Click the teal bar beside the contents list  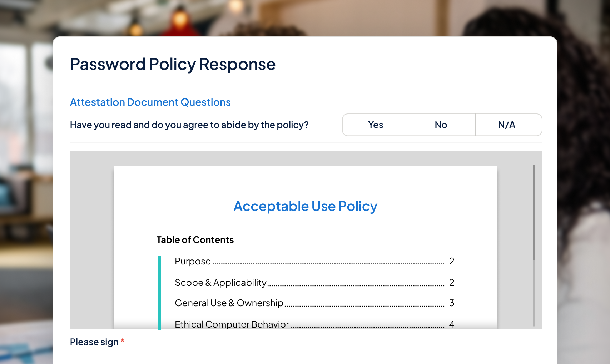(159, 292)
